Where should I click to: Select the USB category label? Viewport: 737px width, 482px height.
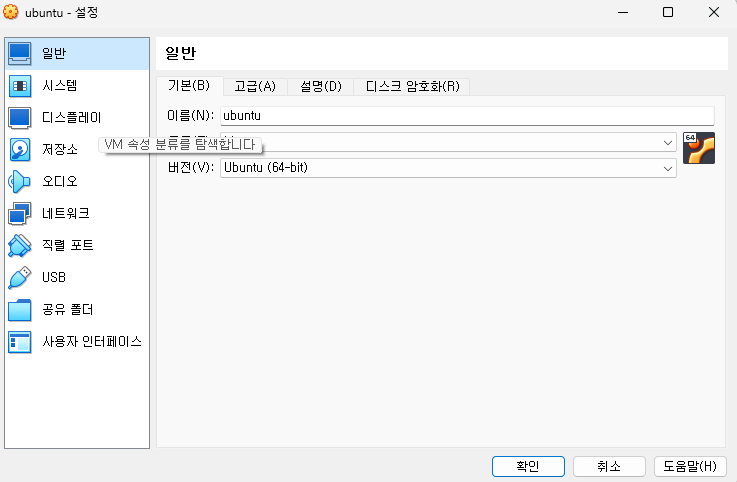(x=54, y=277)
